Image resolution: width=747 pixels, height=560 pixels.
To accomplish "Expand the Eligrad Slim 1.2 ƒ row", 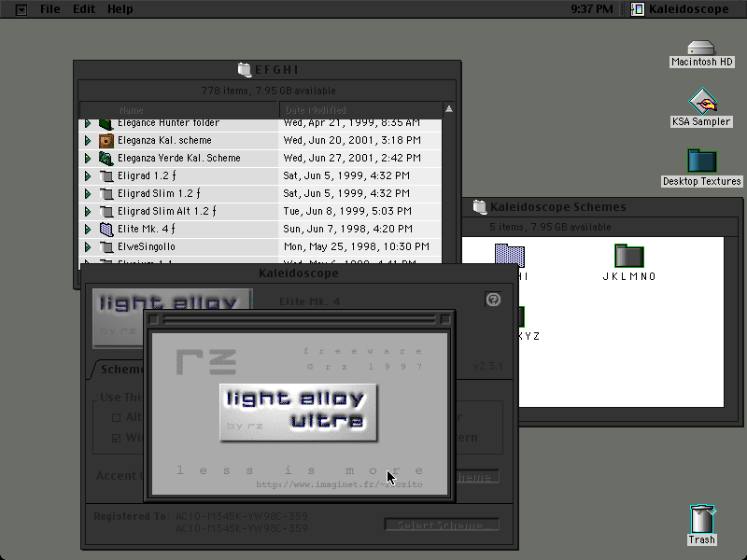I will tap(88, 193).
